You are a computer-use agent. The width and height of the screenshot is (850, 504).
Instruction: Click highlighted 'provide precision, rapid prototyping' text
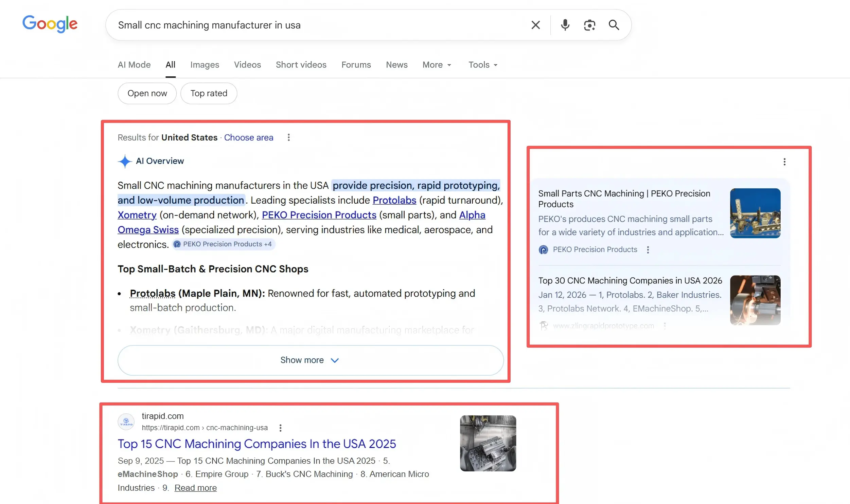point(416,185)
